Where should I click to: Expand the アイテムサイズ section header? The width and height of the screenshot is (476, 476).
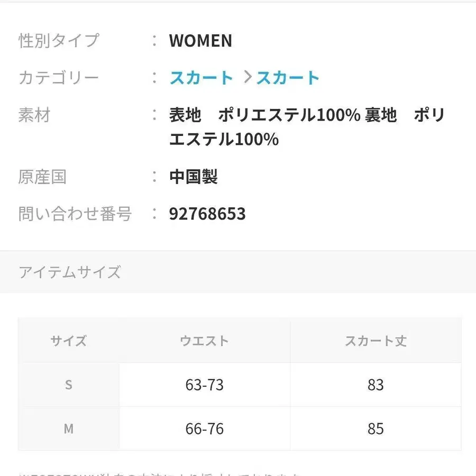click(69, 271)
